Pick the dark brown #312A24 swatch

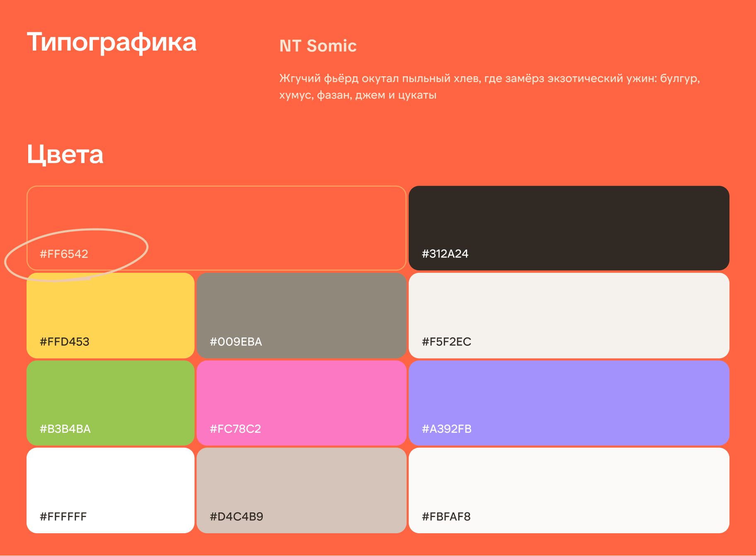pyautogui.click(x=569, y=228)
